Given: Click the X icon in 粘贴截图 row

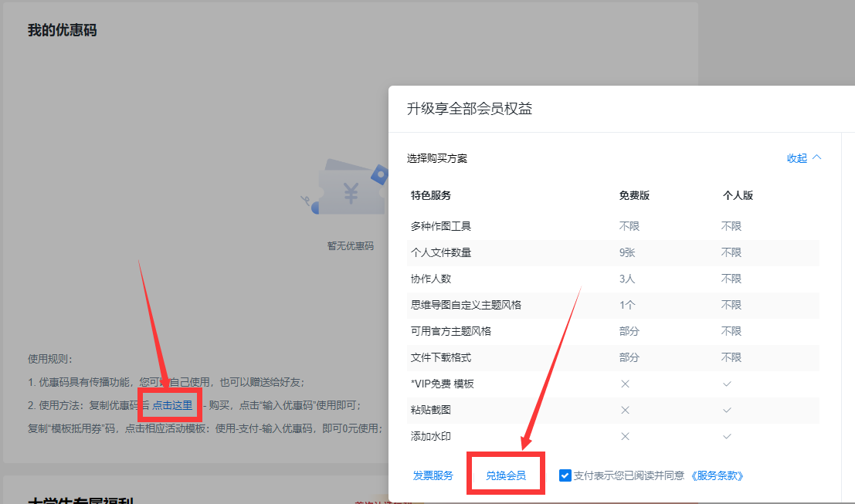Looking at the screenshot, I should [x=625, y=410].
